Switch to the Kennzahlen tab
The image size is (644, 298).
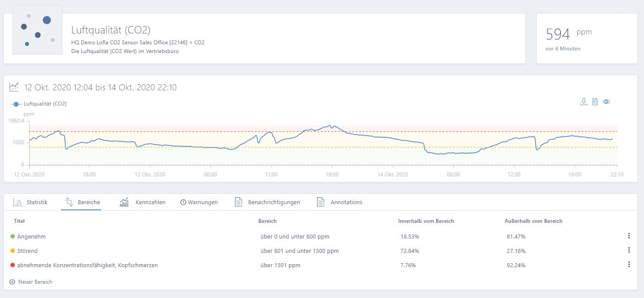coord(142,202)
